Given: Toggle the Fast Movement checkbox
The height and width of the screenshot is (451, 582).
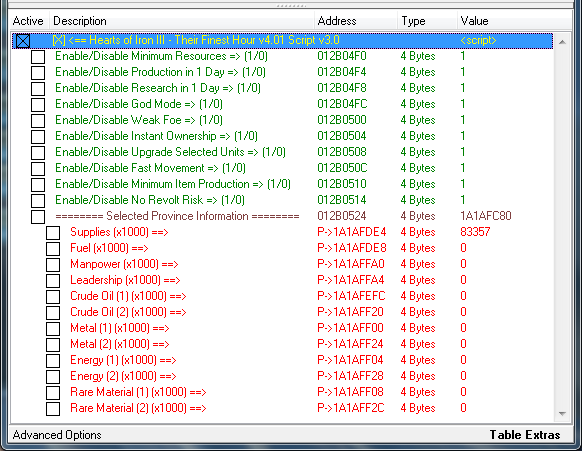Looking at the screenshot, I should point(38,169).
